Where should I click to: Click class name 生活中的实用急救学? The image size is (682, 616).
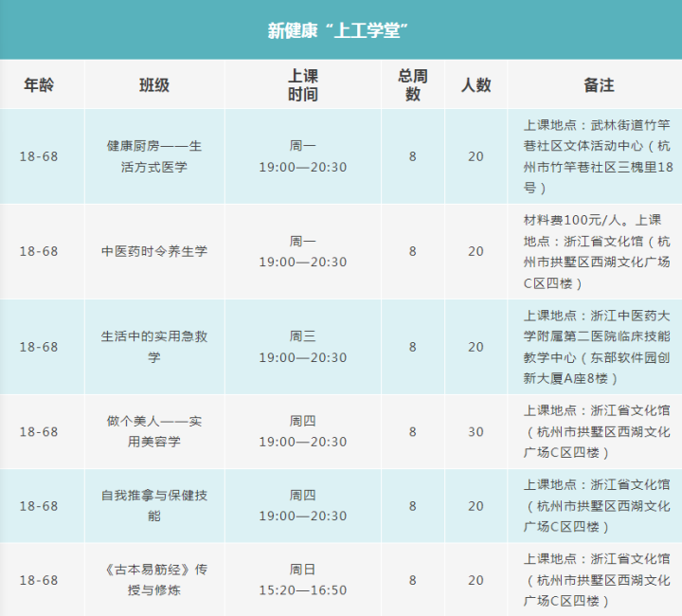[x=154, y=347]
